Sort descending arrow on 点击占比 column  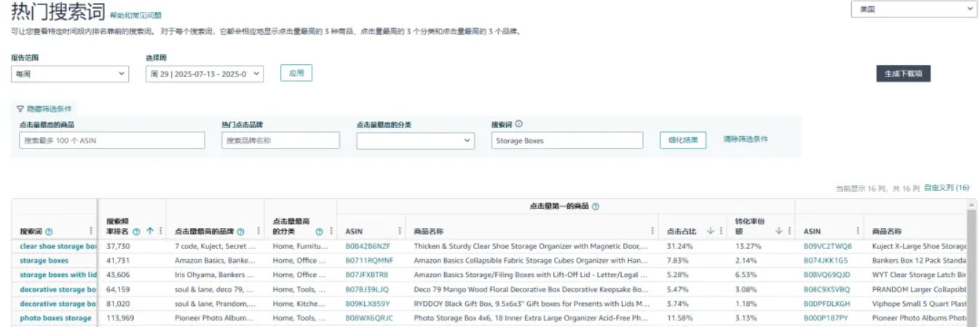(x=710, y=231)
